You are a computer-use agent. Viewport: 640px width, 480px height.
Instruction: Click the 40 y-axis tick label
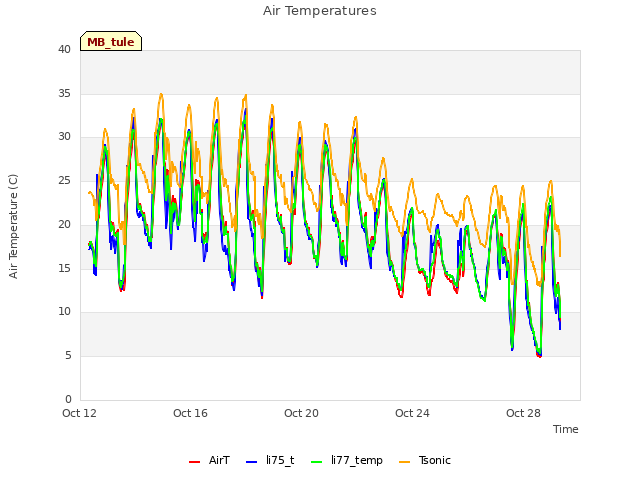(x=64, y=49)
